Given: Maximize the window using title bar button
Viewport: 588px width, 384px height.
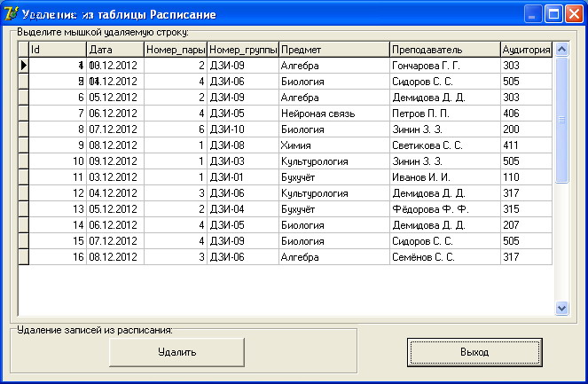Looking at the screenshot, I should click(553, 14).
